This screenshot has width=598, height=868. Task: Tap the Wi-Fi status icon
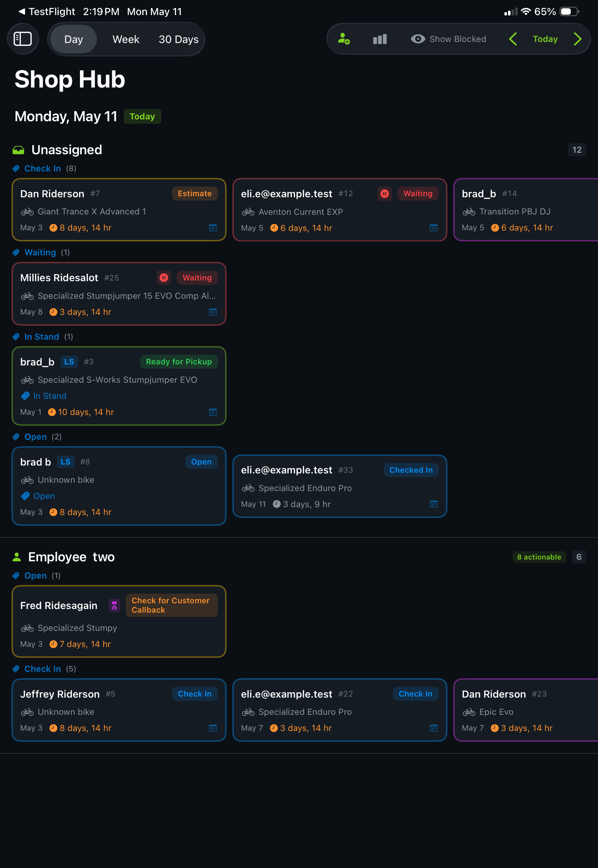[526, 11]
